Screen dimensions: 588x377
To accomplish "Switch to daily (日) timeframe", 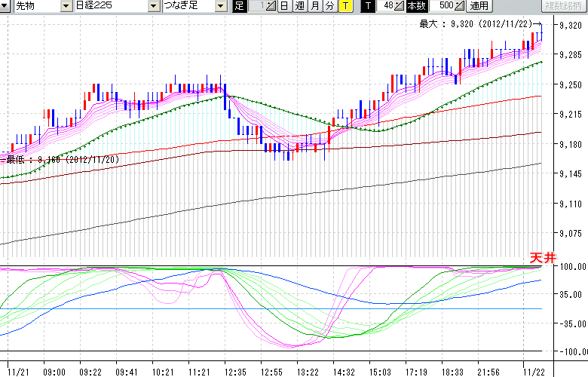I will click(284, 6).
